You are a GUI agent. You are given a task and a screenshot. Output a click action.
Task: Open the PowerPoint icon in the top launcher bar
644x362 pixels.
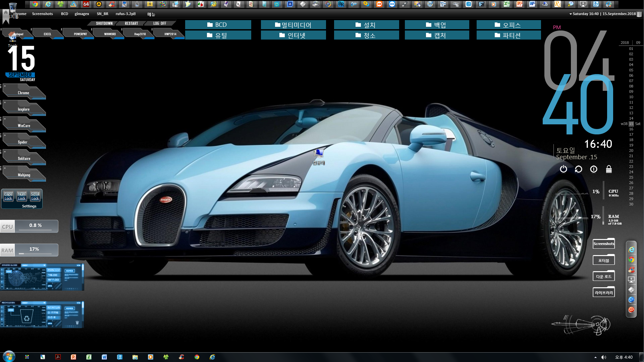point(519,4)
